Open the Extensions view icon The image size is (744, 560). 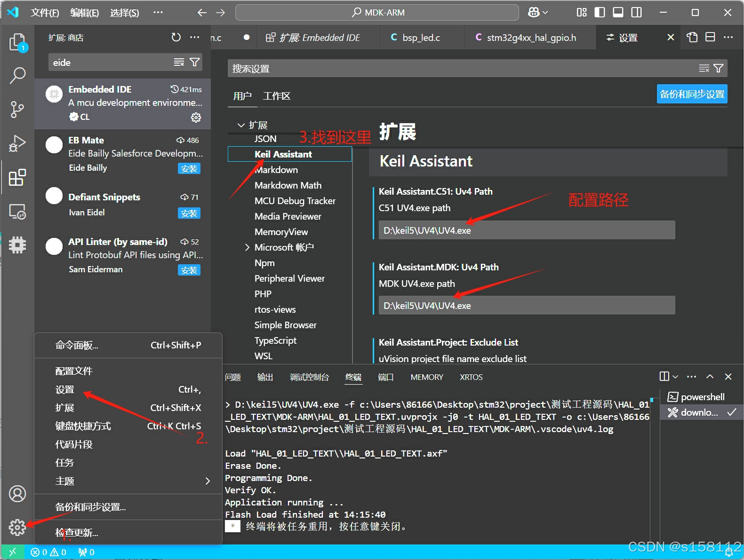click(17, 178)
